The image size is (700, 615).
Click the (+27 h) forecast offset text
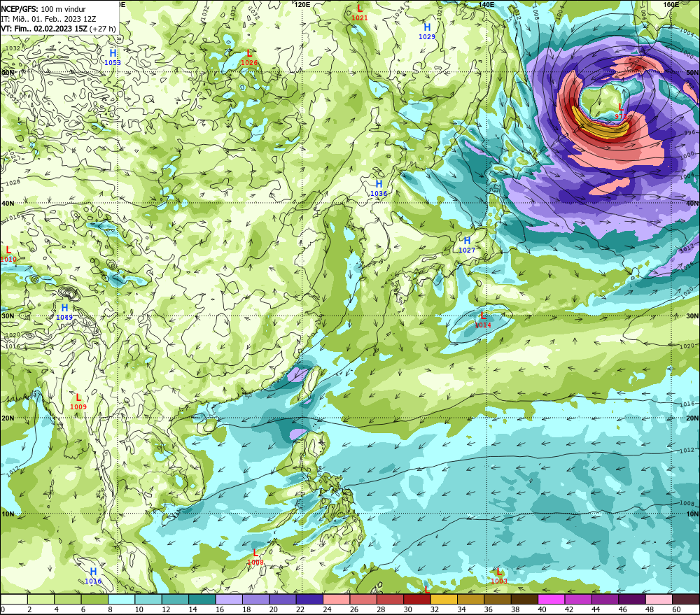(x=103, y=29)
